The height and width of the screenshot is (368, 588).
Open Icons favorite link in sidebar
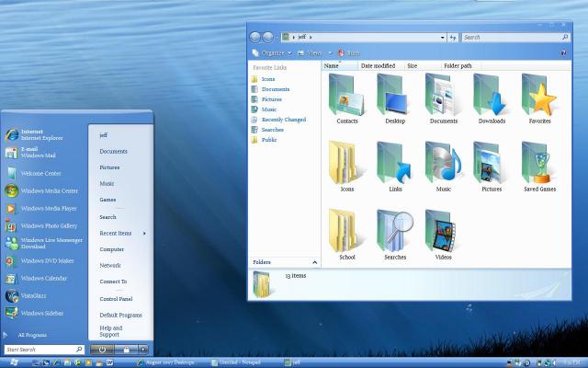(x=264, y=79)
